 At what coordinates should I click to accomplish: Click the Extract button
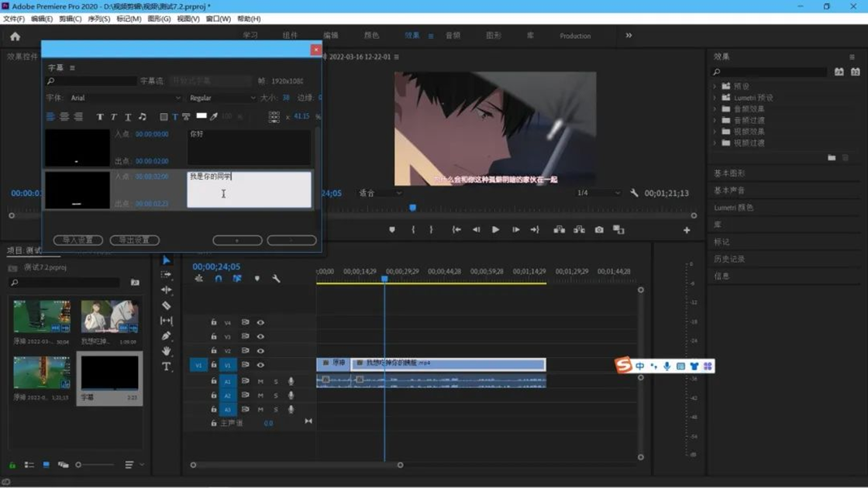tap(579, 229)
